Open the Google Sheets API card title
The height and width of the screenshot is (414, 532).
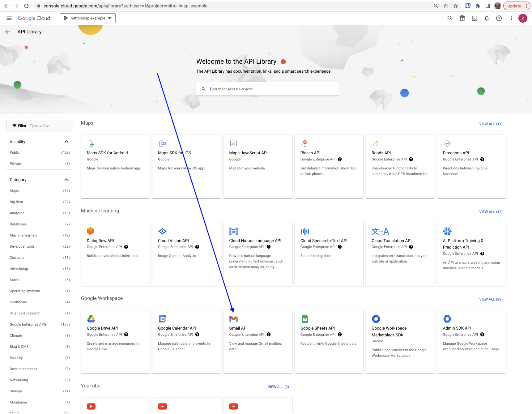pyautogui.click(x=317, y=328)
